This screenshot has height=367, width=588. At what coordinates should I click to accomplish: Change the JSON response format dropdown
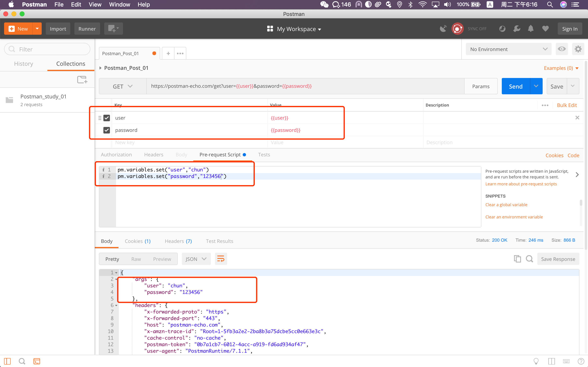(x=196, y=259)
